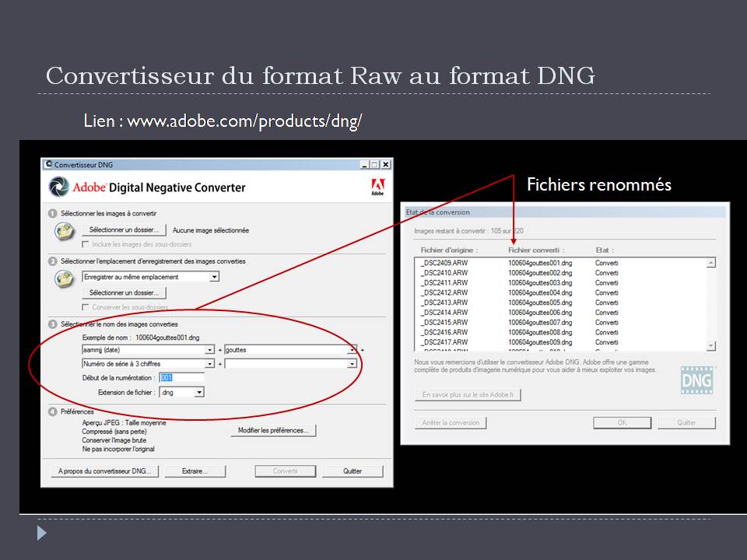Image resolution: width=747 pixels, height=560 pixels.
Task: Select row '_DSC2410.ARW' in conversion list
Action: click(560, 273)
